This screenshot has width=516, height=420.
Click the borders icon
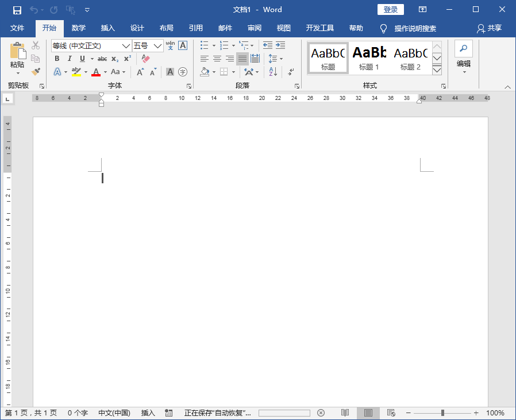pos(224,72)
